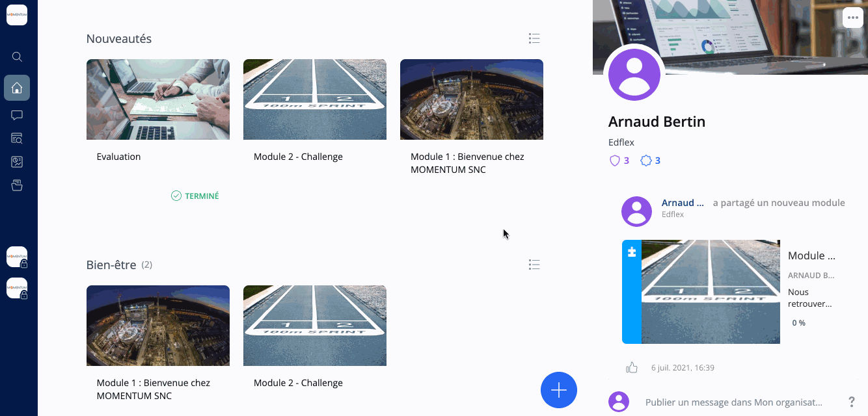Toggle list view for the Nouveautés section
Viewport: 868px width, 416px height.
click(x=534, y=38)
